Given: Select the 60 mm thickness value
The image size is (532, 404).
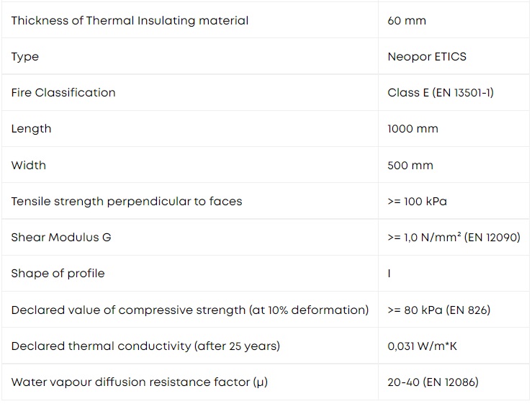Looking at the screenshot, I should pyautogui.click(x=407, y=21).
